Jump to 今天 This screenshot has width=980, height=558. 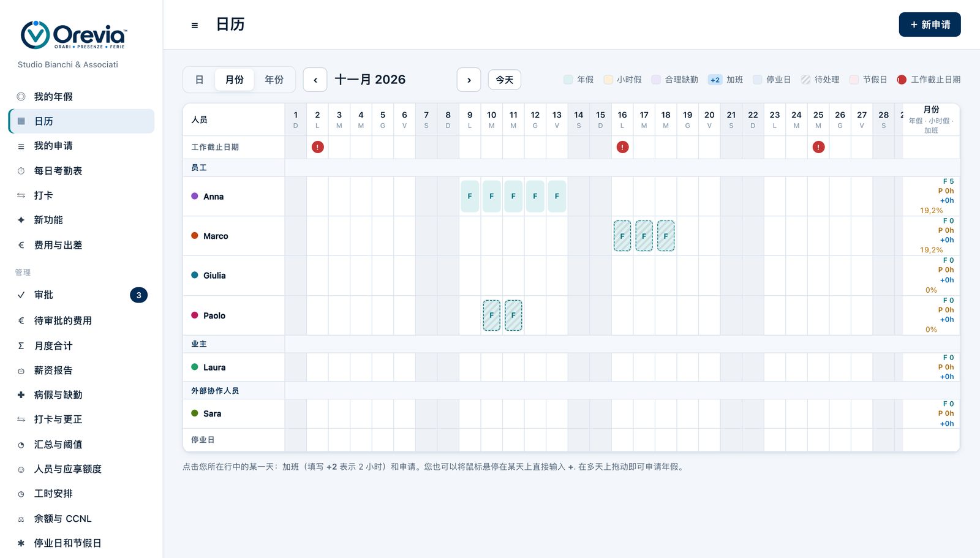point(505,80)
